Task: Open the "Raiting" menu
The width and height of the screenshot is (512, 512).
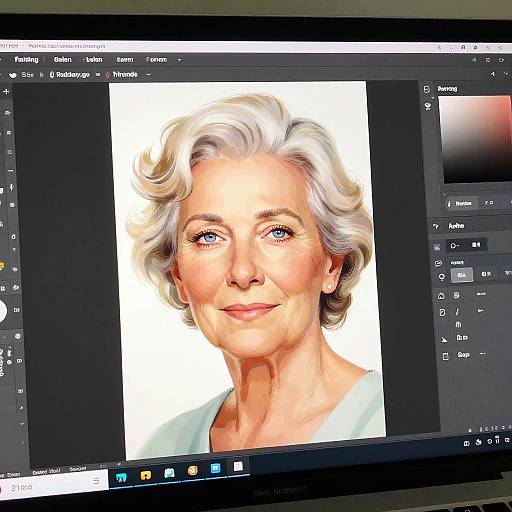Action: pyautogui.click(x=26, y=59)
